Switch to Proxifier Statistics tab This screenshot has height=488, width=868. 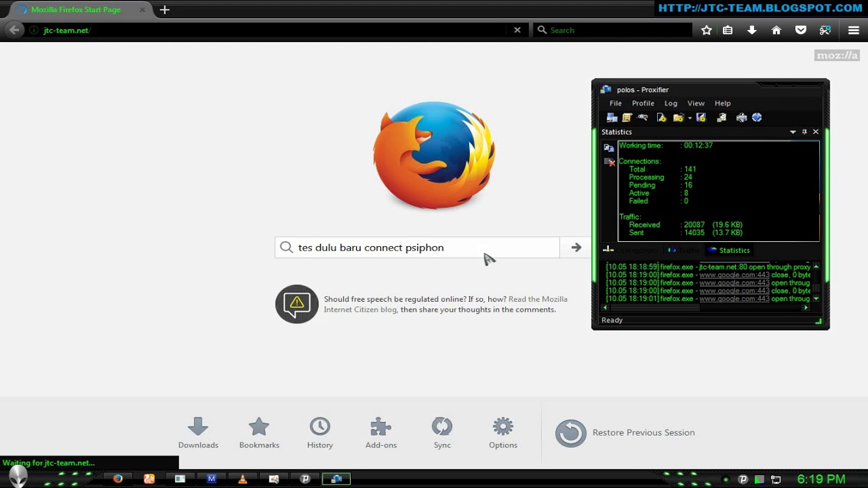(x=728, y=250)
